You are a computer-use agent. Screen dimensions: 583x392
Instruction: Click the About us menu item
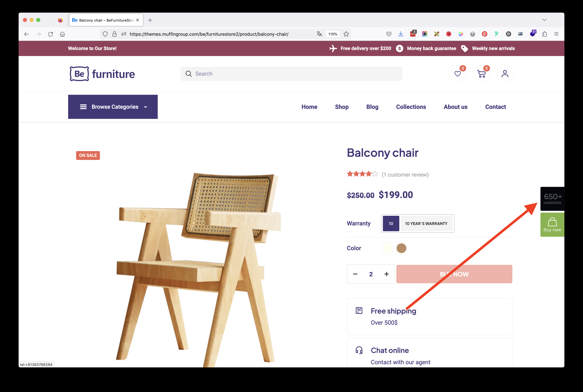pyautogui.click(x=455, y=107)
